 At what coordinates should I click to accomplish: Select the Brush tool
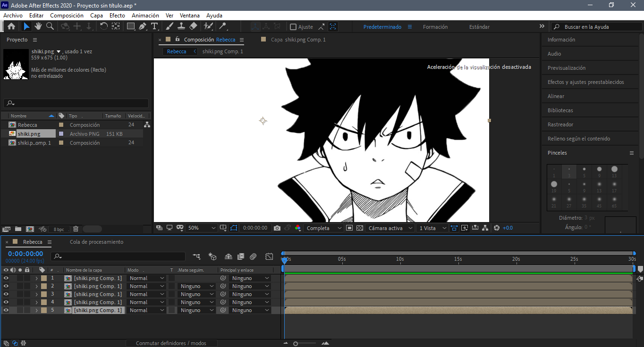tap(169, 26)
